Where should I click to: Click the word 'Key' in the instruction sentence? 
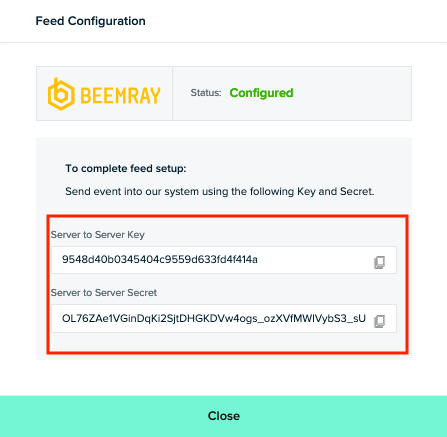[306, 192]
